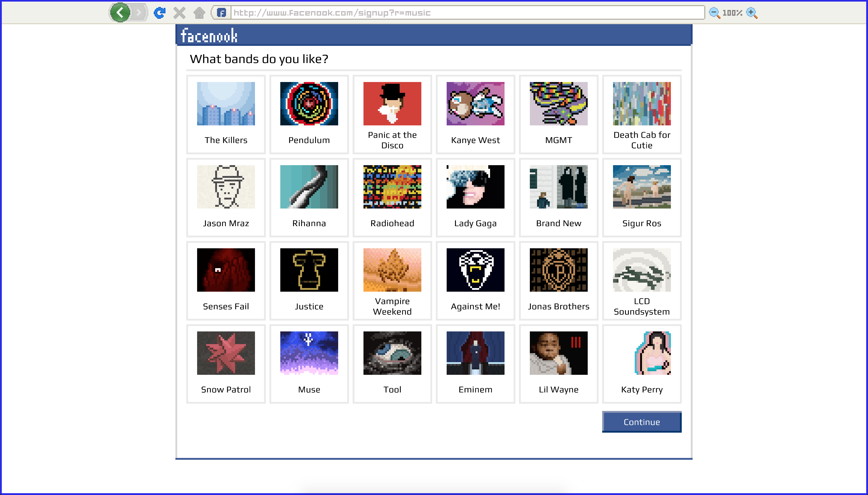Screen dimensions: 868x495
Task: Select the Tool eye artwork
Action: coord(392,353)
